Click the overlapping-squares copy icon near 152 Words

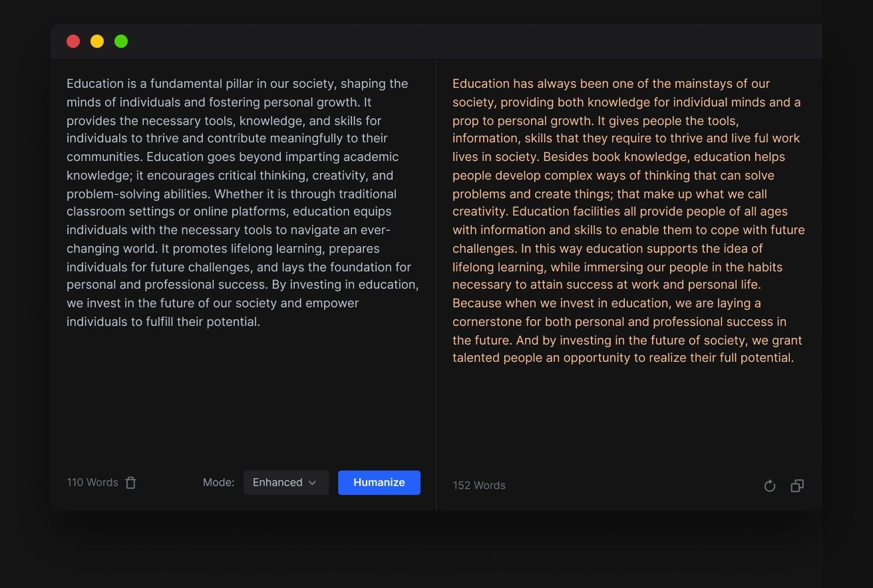coord(796,486)
